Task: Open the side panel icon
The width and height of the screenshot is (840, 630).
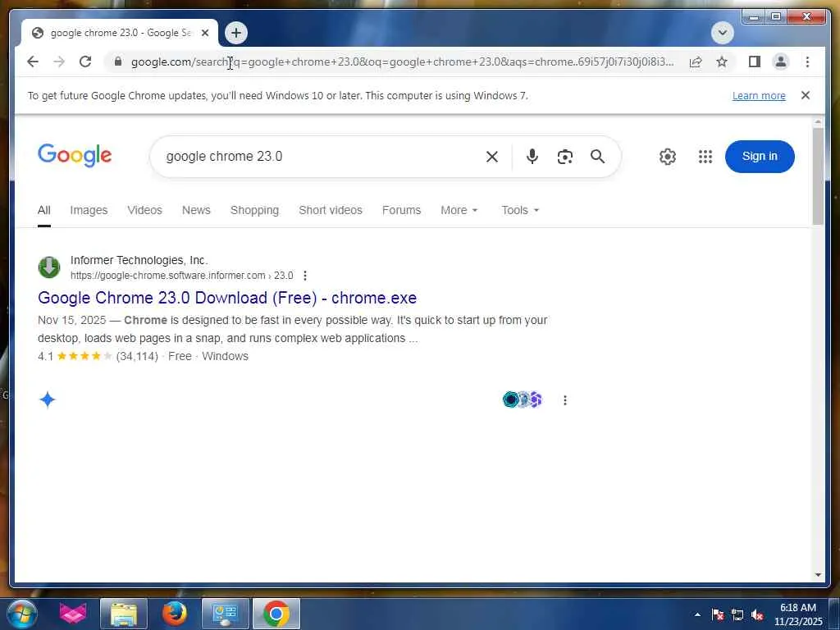Action: (x=755, y=62)
